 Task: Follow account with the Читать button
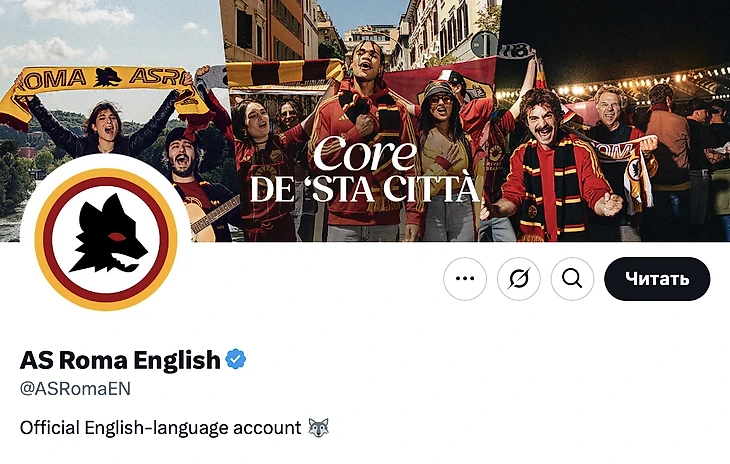click(657, 279)
